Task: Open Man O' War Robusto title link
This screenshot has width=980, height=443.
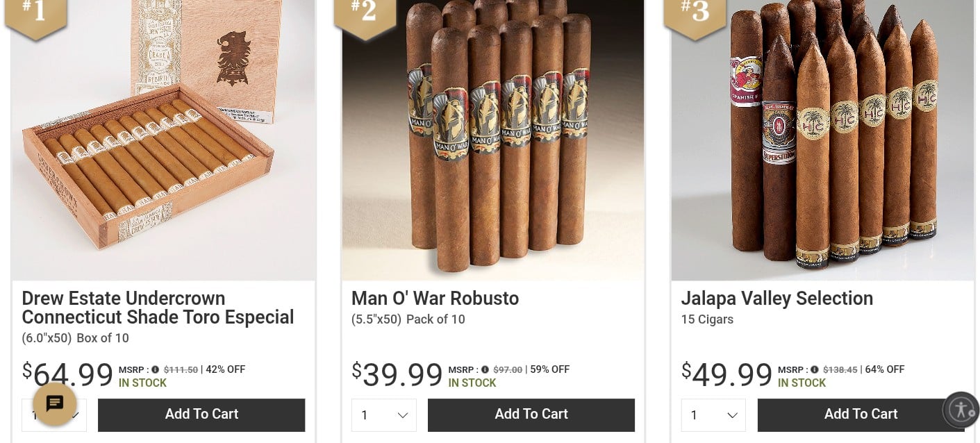Action: click(435, 299)
